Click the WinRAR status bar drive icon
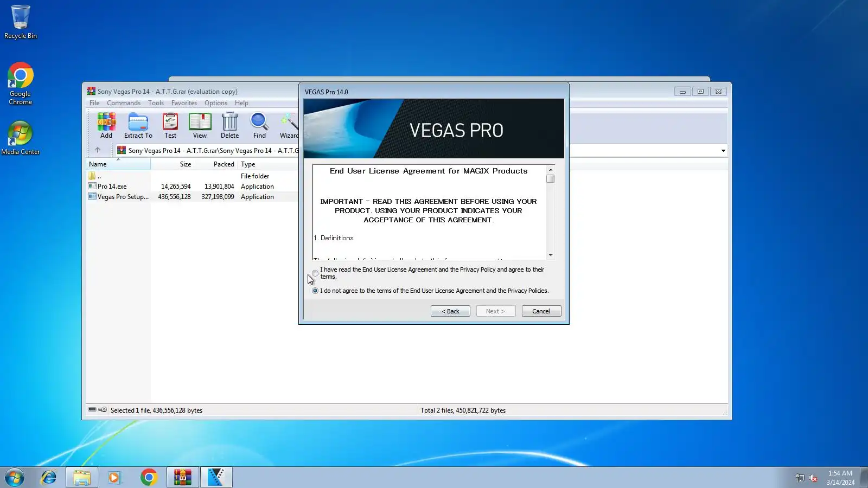868x488 pixels. pos(92,410)
